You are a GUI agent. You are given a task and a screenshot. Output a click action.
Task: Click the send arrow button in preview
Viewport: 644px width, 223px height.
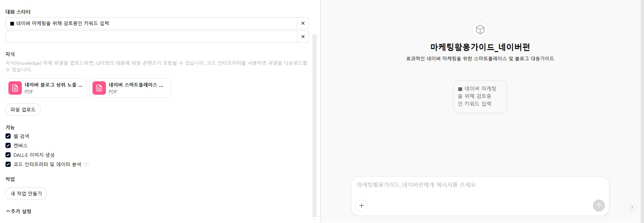[599, 206]
